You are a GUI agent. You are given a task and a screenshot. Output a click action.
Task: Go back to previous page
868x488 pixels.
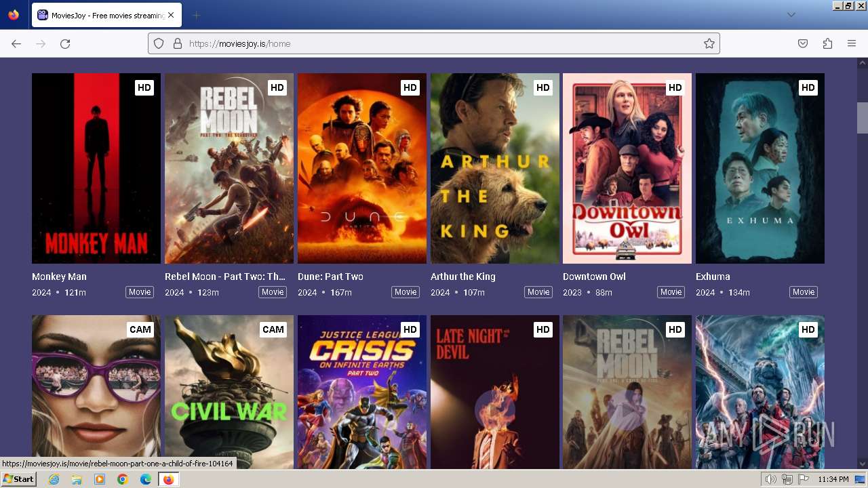point(16,43)
